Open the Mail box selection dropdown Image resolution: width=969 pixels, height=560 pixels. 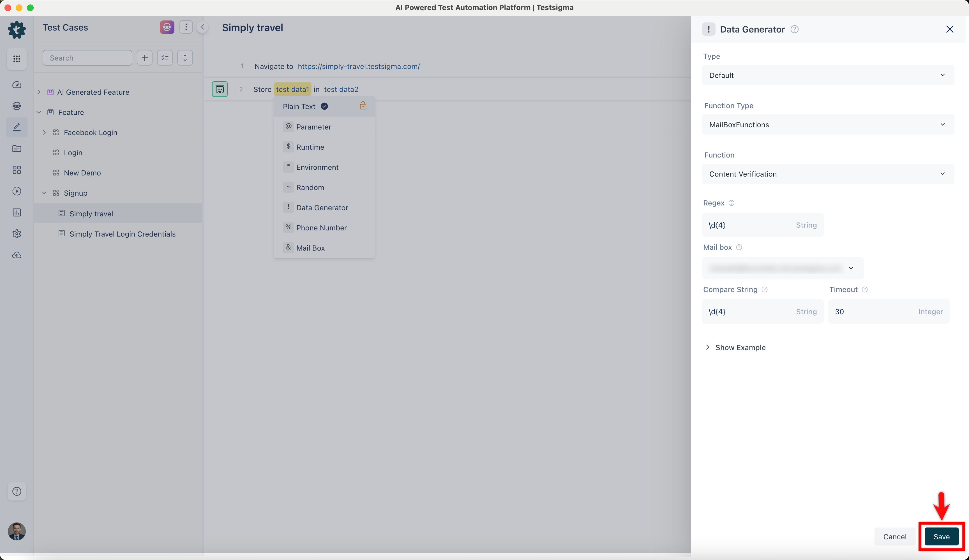[783, 268]
